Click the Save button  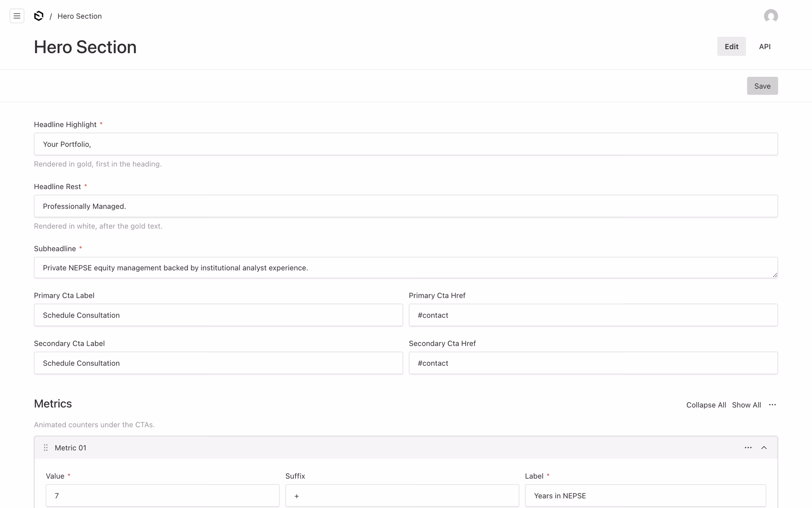762,86
